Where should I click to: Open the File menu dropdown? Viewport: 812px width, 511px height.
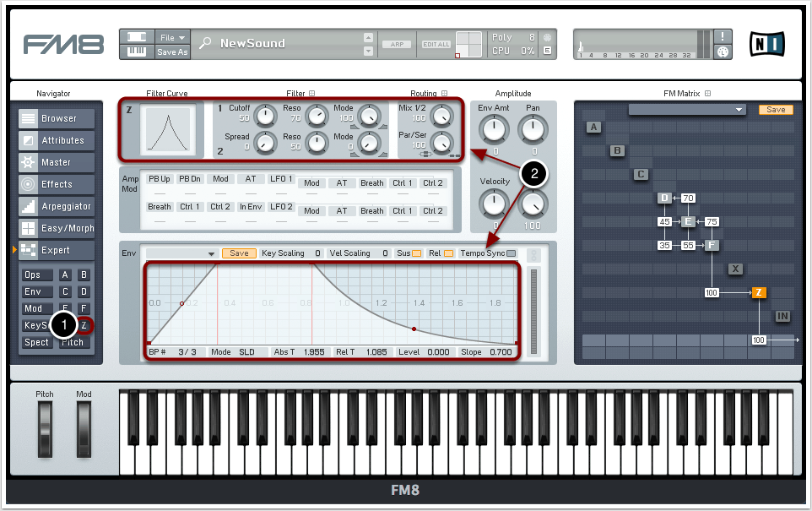(172, 37)
